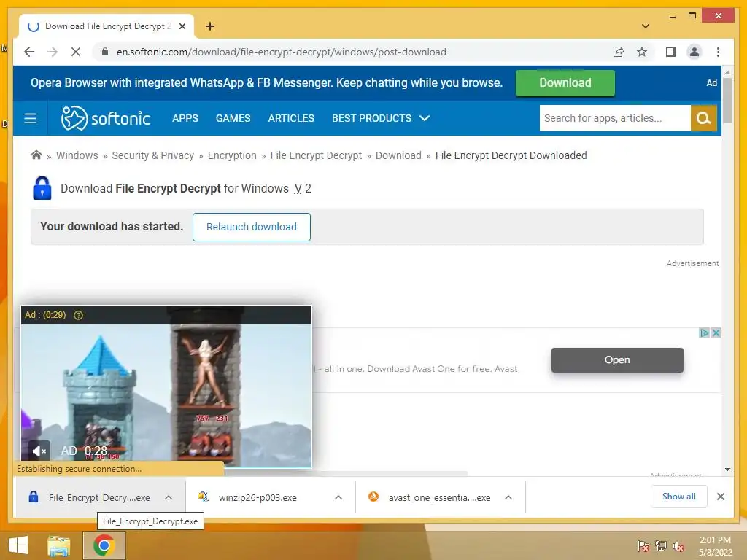Open the Chrome profile menu

pyautogui.click(x=694, y=52)
